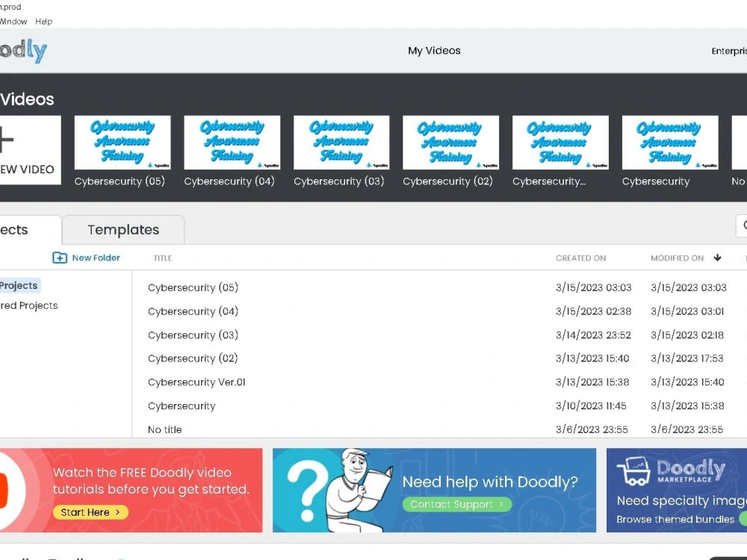Click the search field beside the tabs

point(742,225)
